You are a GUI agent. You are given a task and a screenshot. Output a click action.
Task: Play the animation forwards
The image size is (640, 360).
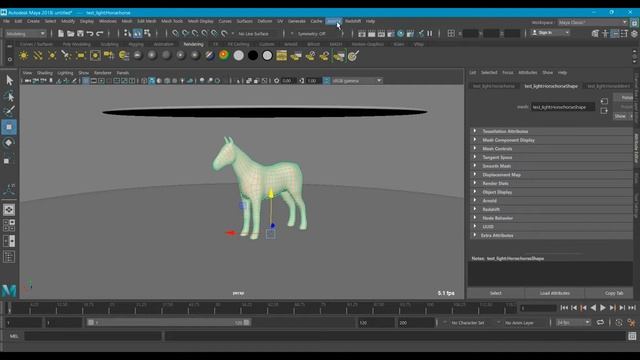(x=603, y=308)
